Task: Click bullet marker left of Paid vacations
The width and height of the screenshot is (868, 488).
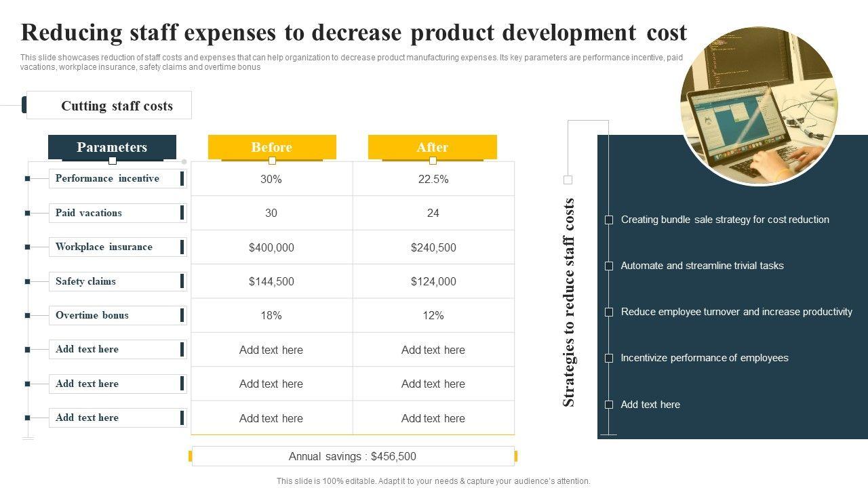Action: point(28,213)
